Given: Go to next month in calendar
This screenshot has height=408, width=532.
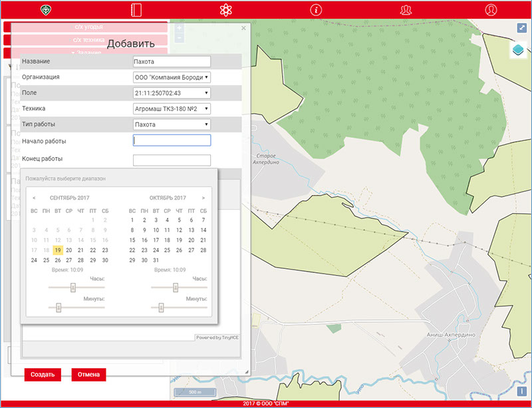Looking at the screenshot, I should 203,198.
